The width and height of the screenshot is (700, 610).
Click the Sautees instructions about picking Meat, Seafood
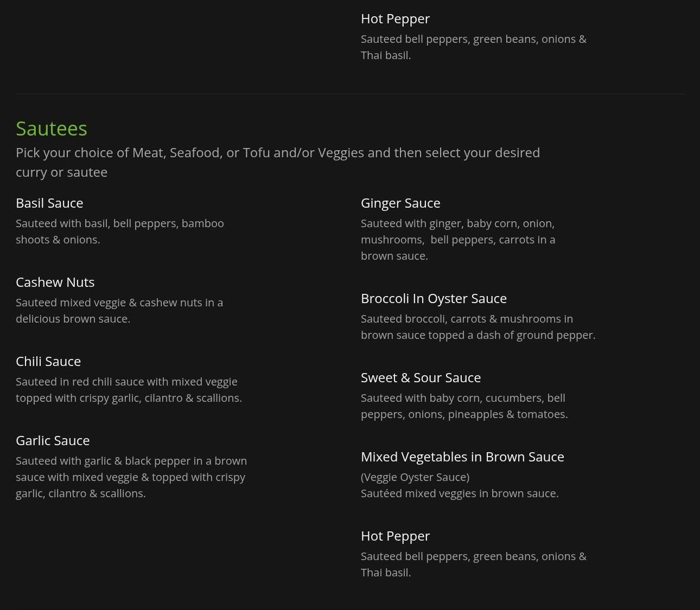[278, 162]
